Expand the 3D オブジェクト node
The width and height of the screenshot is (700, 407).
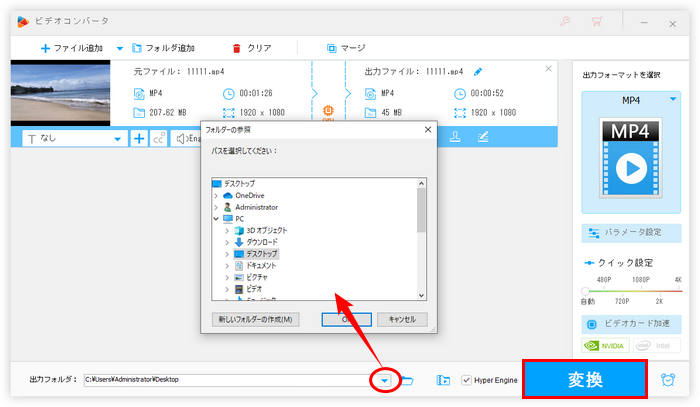point(227,231)
